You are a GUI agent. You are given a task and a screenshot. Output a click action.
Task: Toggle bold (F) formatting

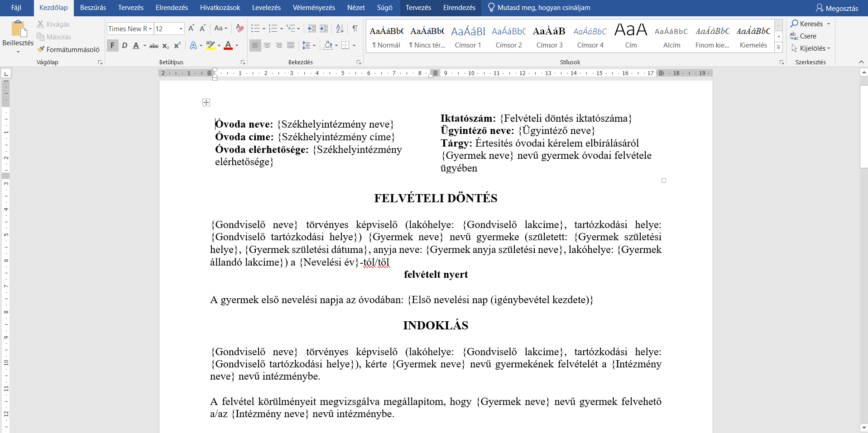113,46
